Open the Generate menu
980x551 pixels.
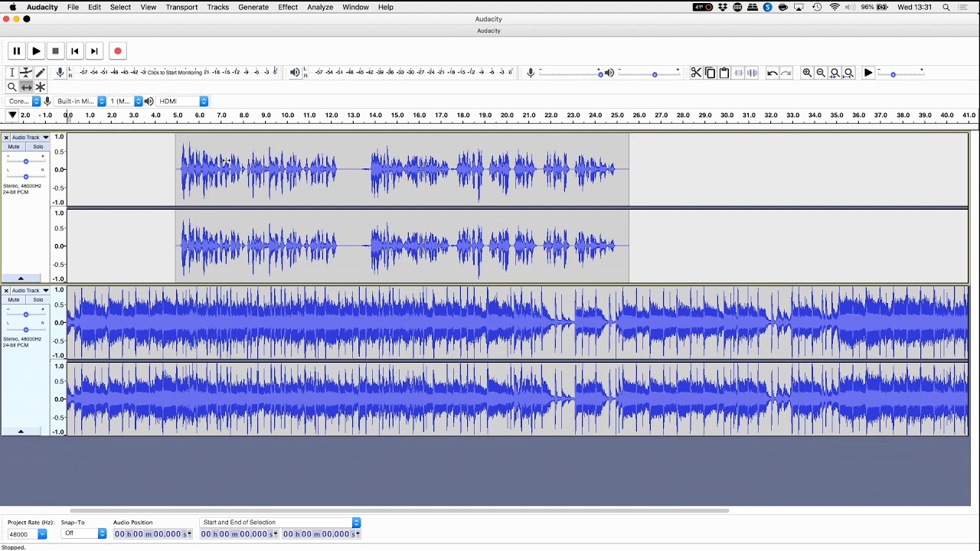point(253,7)
